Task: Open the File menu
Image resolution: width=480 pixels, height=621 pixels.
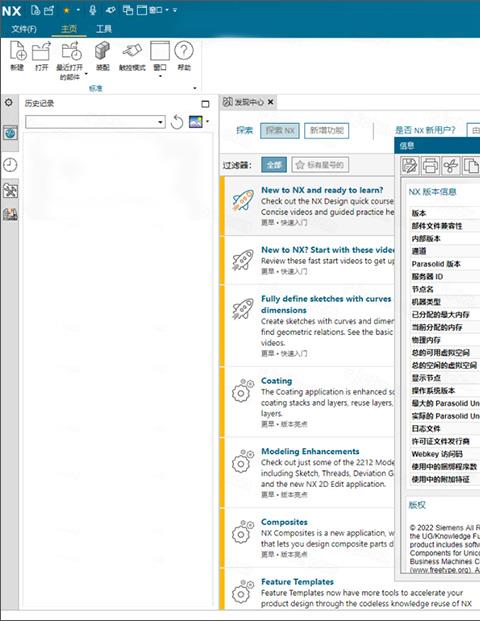Action: [x=24, y=29]
